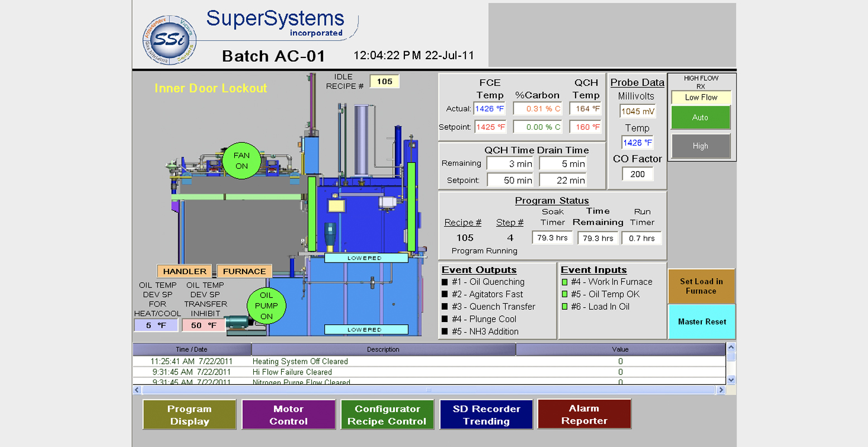Click the transfer inhibit 50 °F field
The height and width of the screenshot is (447, 868).
[204, 325]
